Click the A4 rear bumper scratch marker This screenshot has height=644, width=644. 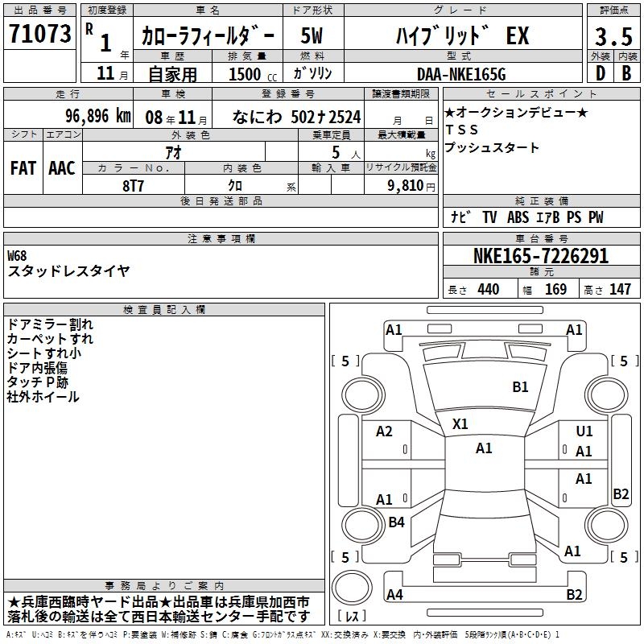click(x=394, y=594)
